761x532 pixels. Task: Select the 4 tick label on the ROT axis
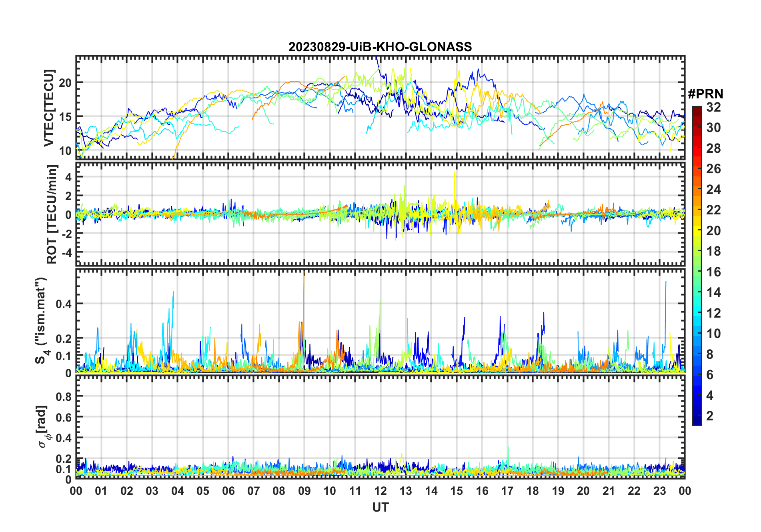coord(68,177)
